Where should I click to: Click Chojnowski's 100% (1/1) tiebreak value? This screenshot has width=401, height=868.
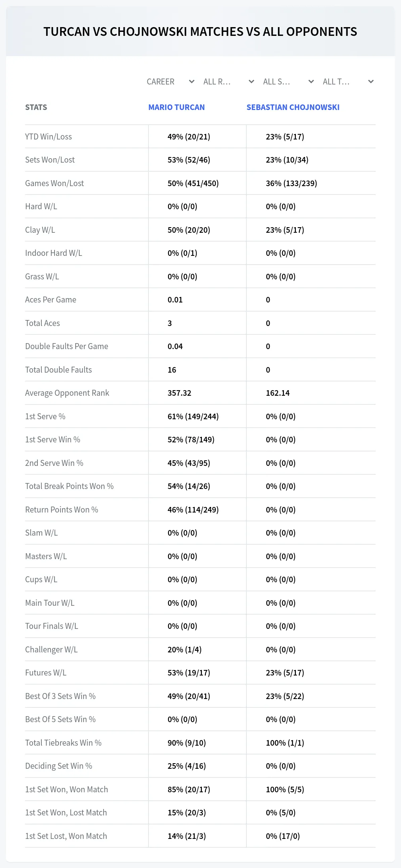[285, 743]
